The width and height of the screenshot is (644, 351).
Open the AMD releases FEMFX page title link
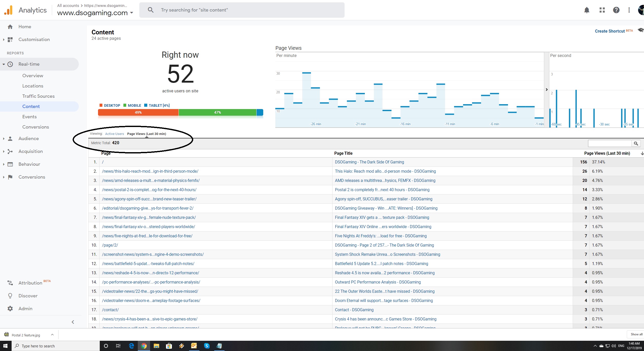coord(385,181)
